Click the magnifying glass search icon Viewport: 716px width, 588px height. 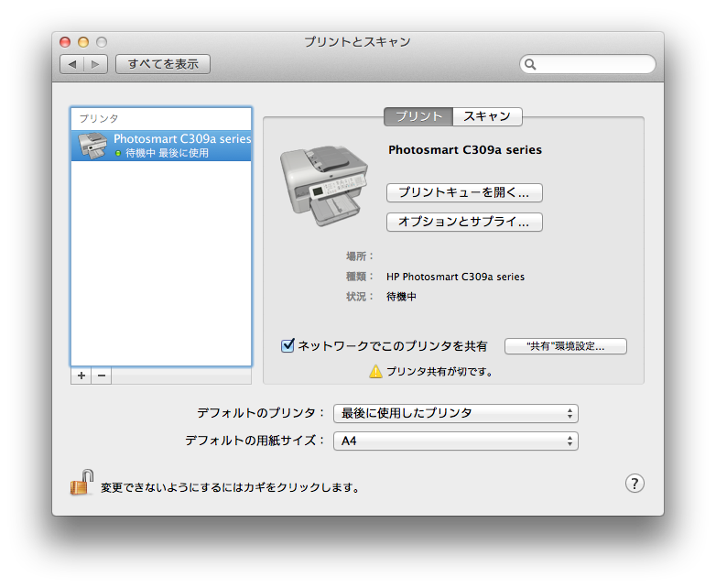(x=530, y=64)
